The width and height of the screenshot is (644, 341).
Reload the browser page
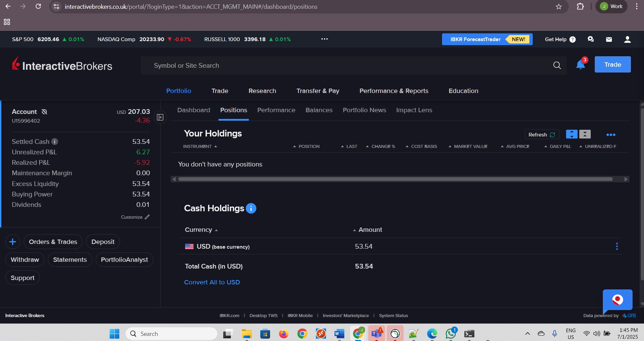pyautogui.click(x=38, y=6)
